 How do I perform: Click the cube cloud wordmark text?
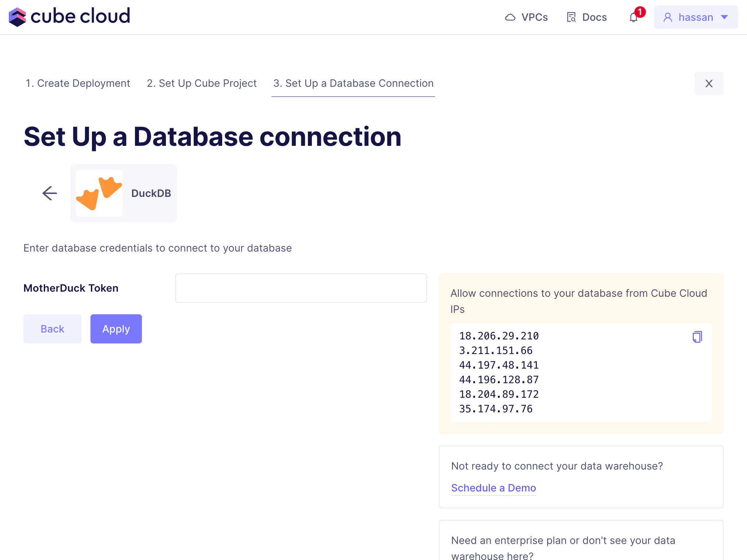(x=80, y=17)
